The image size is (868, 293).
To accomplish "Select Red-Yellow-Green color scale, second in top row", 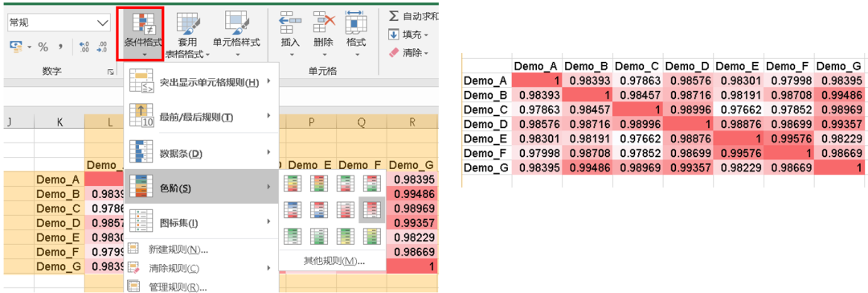I will tap(318, 184).
